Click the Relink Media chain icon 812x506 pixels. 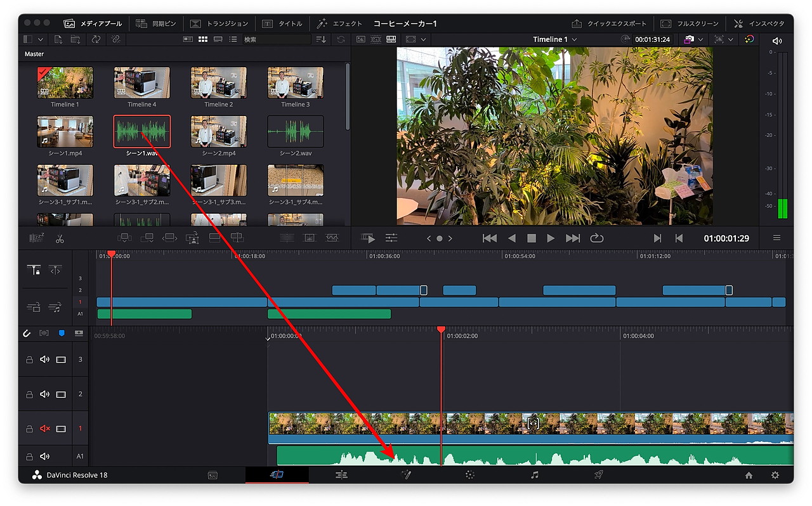pyautogui.click(x=116, y=39)
